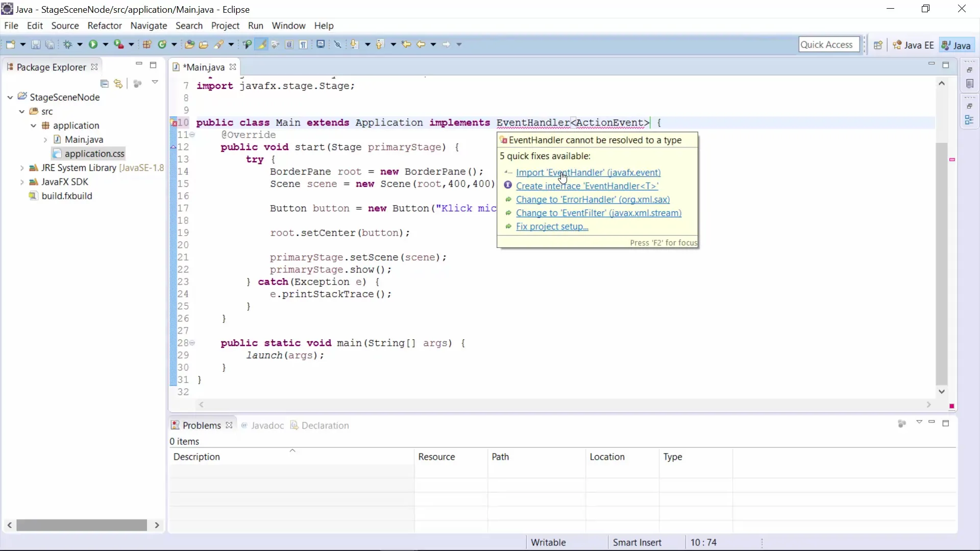
Task: Open the New Java Class dropdown arrow
Action: [x=174, y=44]
